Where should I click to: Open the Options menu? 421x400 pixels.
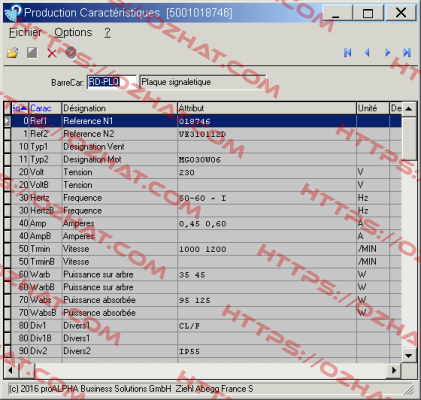(x=73, y=33)
